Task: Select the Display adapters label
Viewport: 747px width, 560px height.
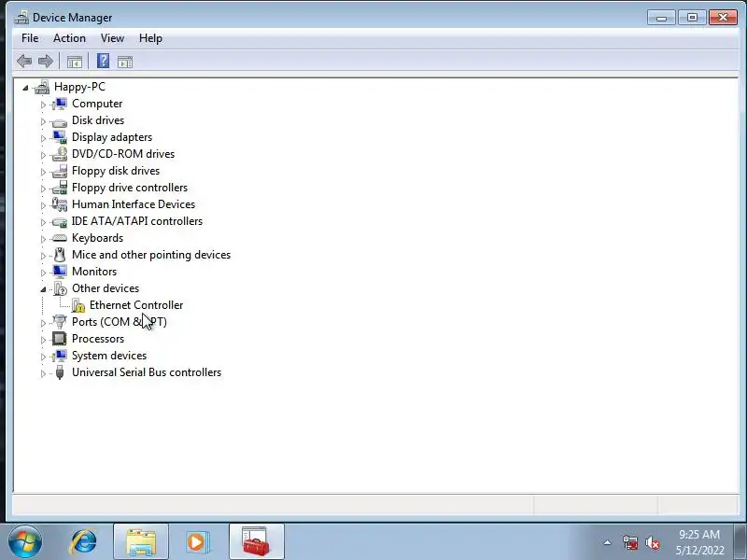Action: [x=112, y=137]
